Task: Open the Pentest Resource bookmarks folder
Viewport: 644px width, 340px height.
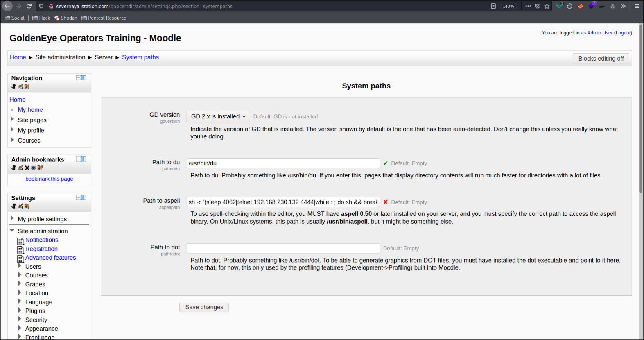Action: pos(104,18)
